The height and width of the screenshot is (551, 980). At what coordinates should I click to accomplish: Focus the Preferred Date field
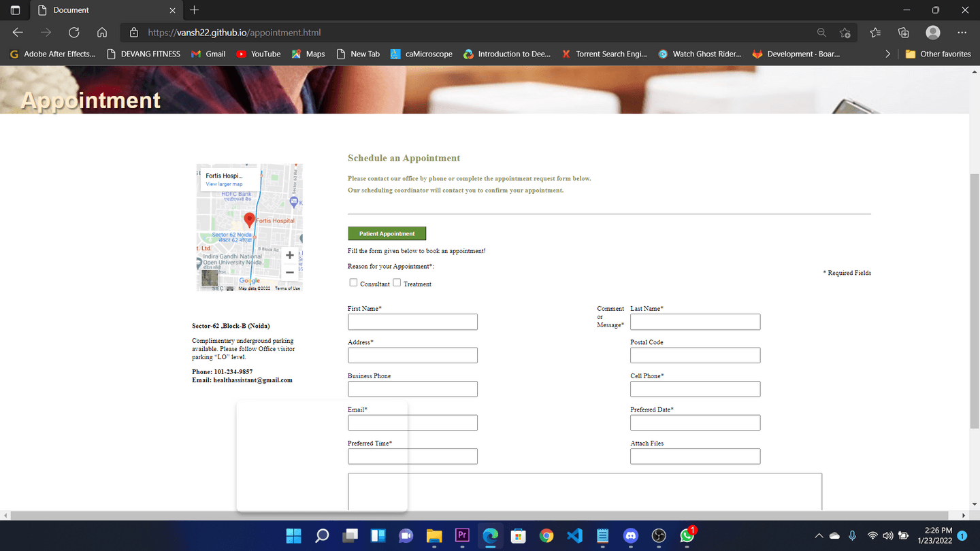(x=695, y=422)
